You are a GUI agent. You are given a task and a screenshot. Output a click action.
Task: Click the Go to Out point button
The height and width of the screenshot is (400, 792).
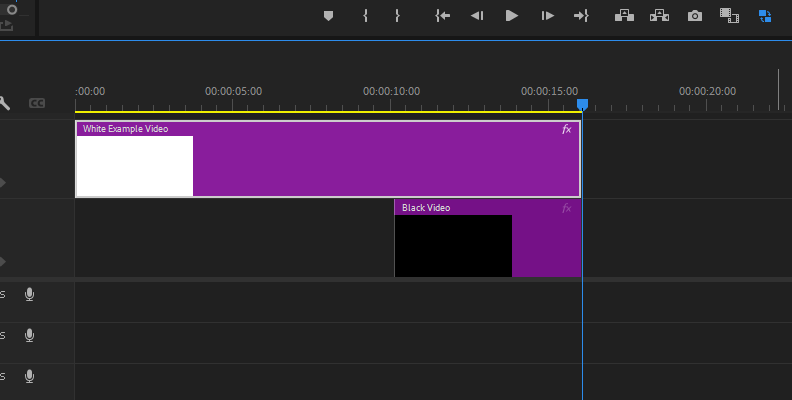pos(581,16)
